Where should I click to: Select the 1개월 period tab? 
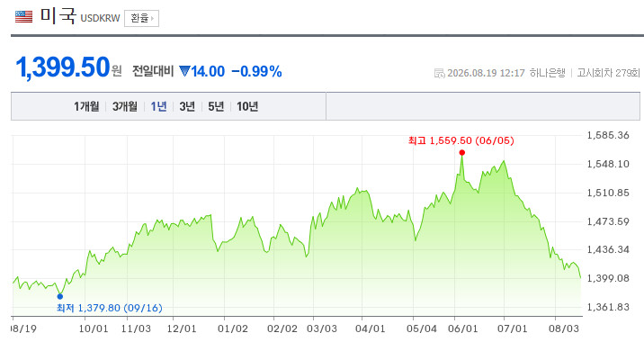click(86, 106)
